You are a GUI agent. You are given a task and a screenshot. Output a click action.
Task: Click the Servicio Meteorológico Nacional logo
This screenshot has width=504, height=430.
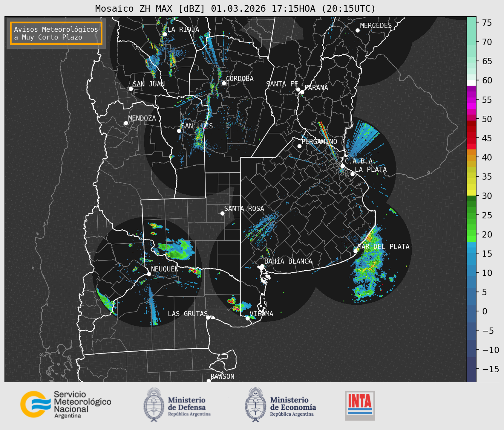(65, 404)
